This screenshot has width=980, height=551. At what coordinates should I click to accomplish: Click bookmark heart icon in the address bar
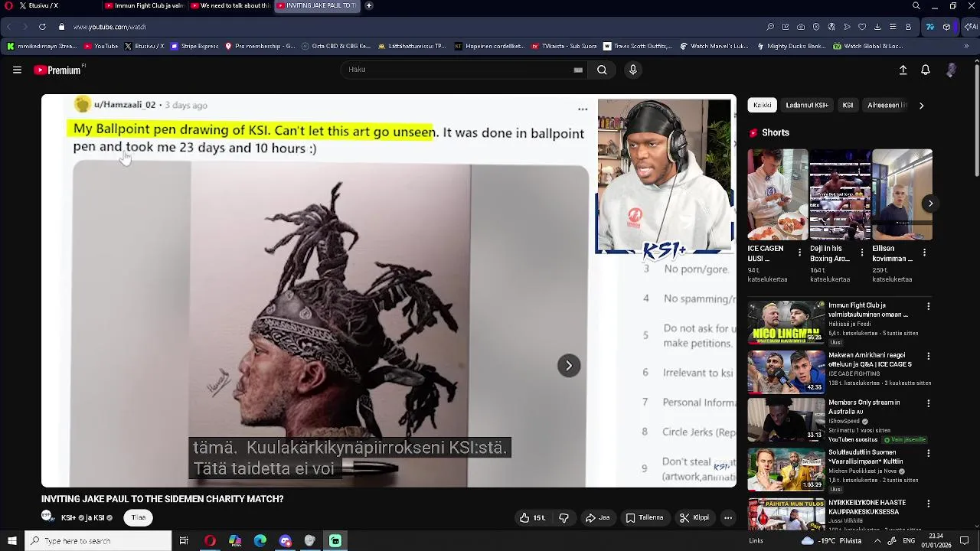(862, 27)
